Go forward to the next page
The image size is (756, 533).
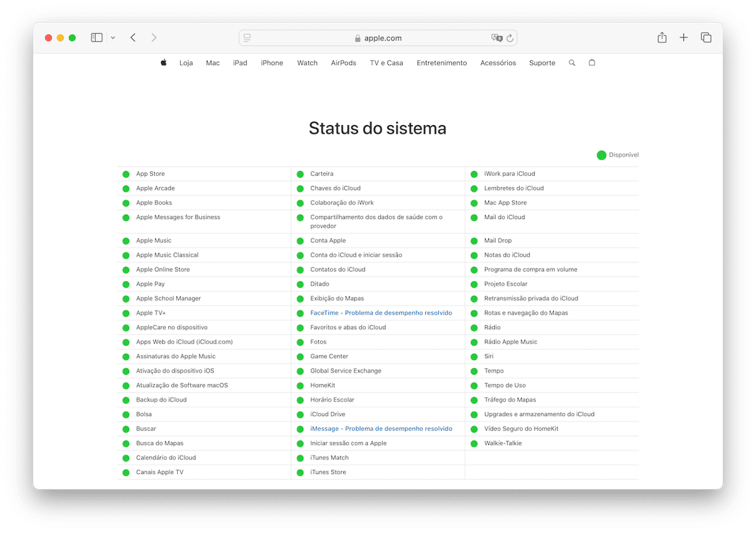point(154,38)
